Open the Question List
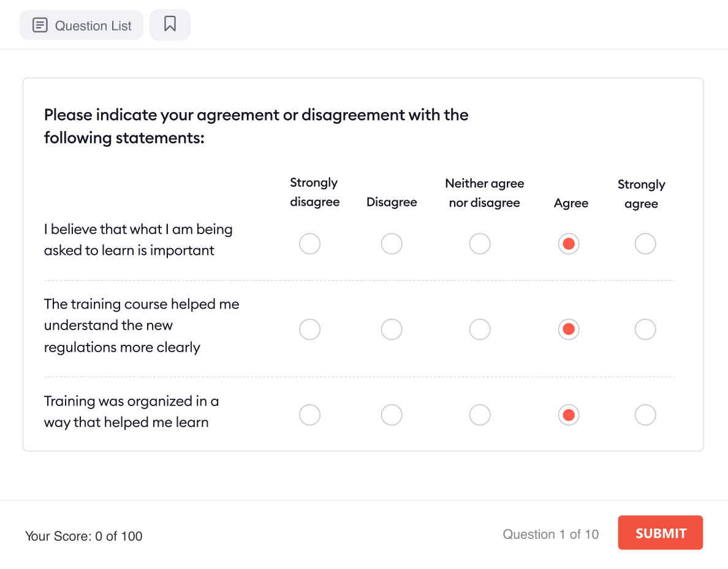Viewport: 728px width, 569px height. pos(82,26)
